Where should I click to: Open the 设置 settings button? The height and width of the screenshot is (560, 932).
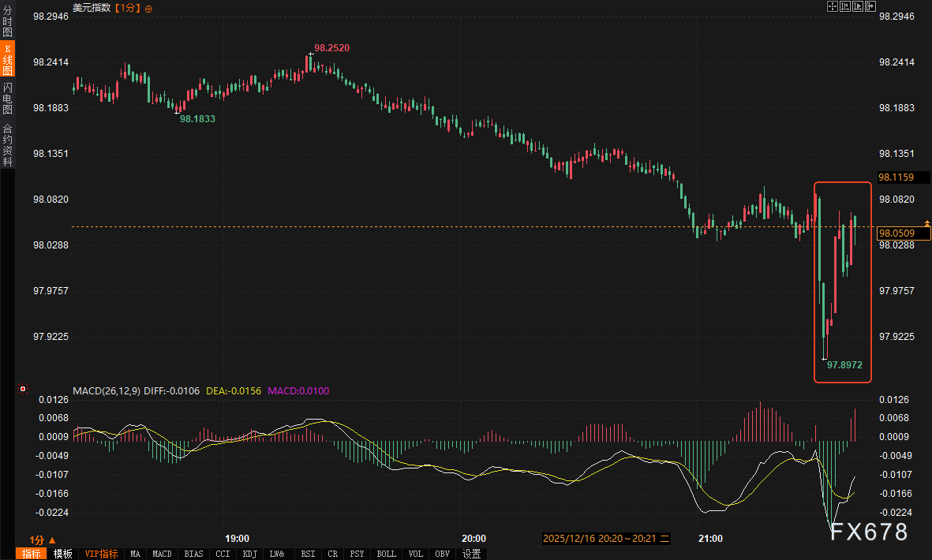click(472, 554)
